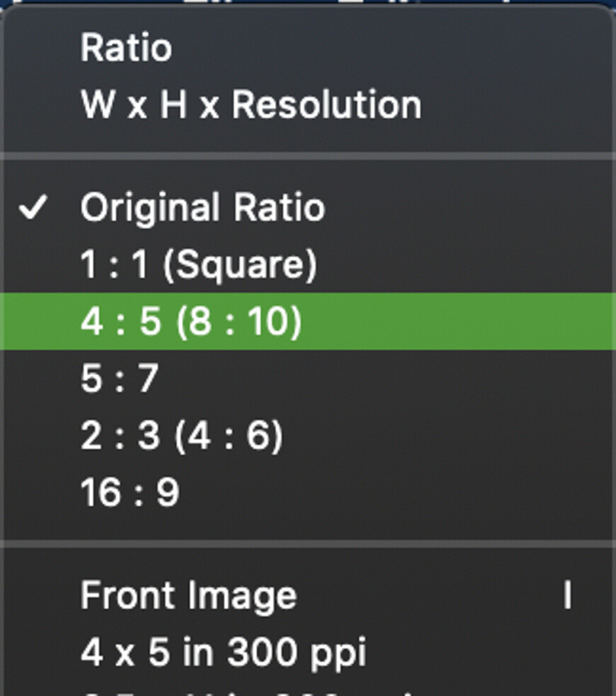Keep the image's Original Ratio setting
This screenshot has width=616, height=696.
point(203,208)
